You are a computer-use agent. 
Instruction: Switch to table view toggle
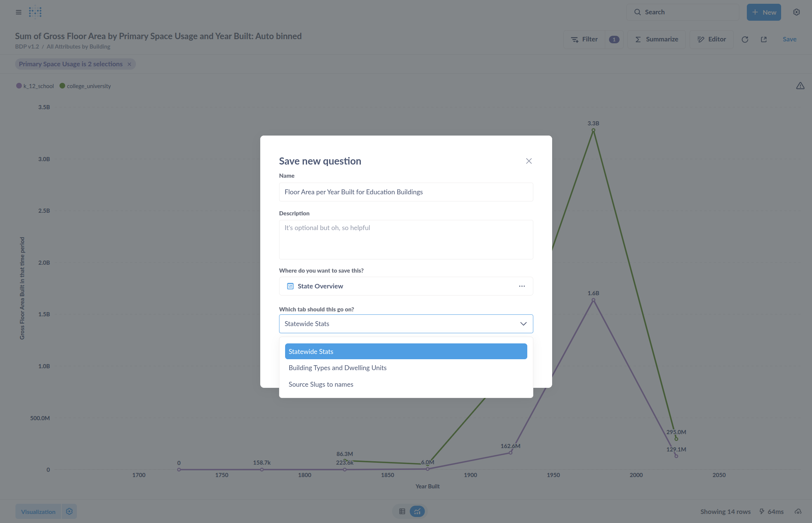[402, 511]
